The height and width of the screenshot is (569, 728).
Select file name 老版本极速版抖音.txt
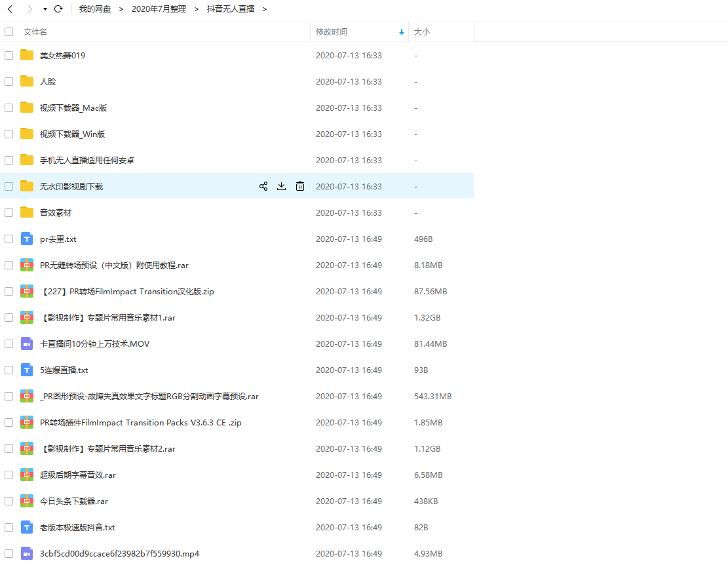tap(77, 527)
